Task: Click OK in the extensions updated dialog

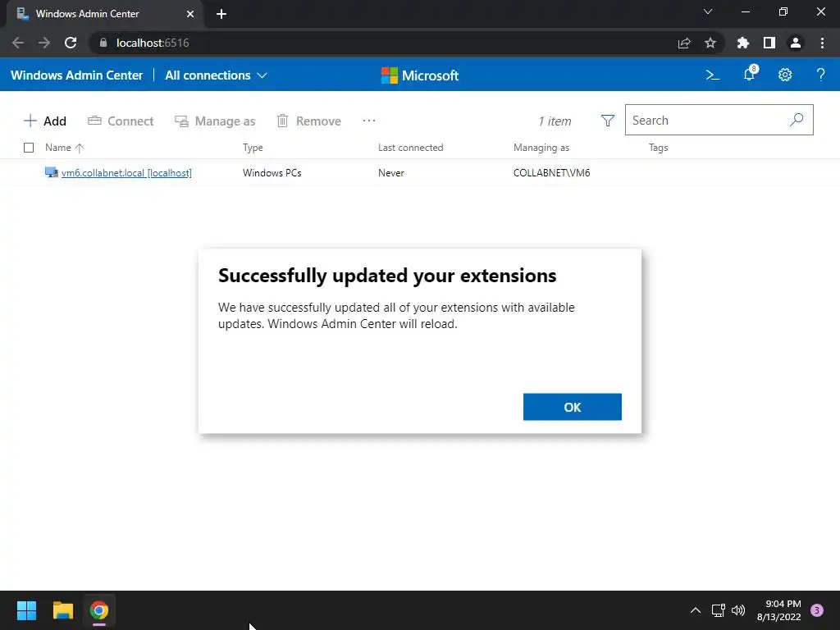Action: click(572, 407)
